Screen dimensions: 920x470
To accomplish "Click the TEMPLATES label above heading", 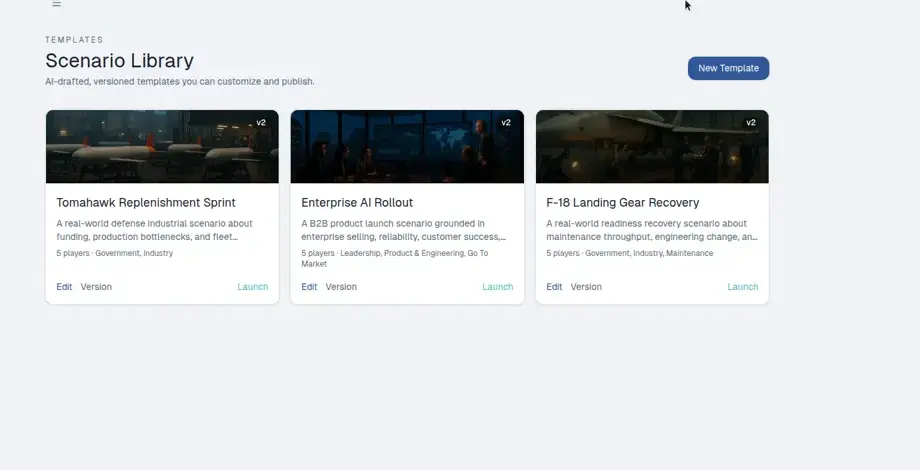I will 74,40.
